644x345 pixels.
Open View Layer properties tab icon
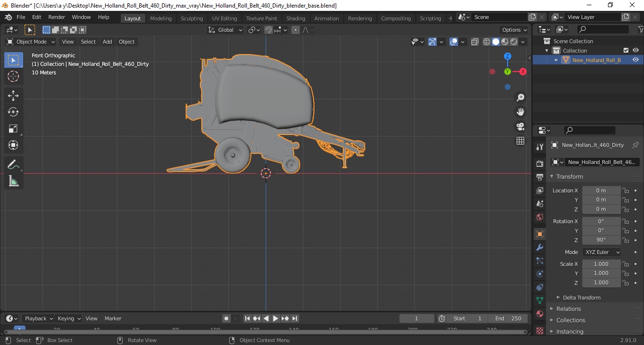pos(539,190)
